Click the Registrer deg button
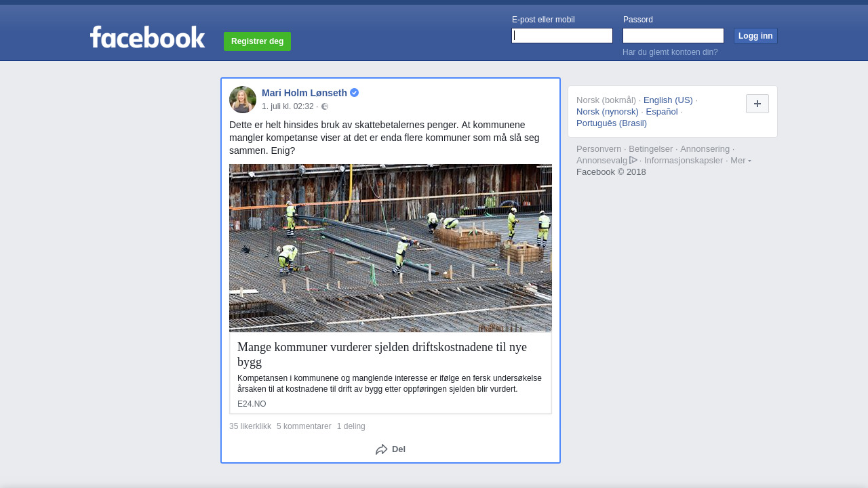The height and width of the screenshot is (488, 868). click(257, 41)
